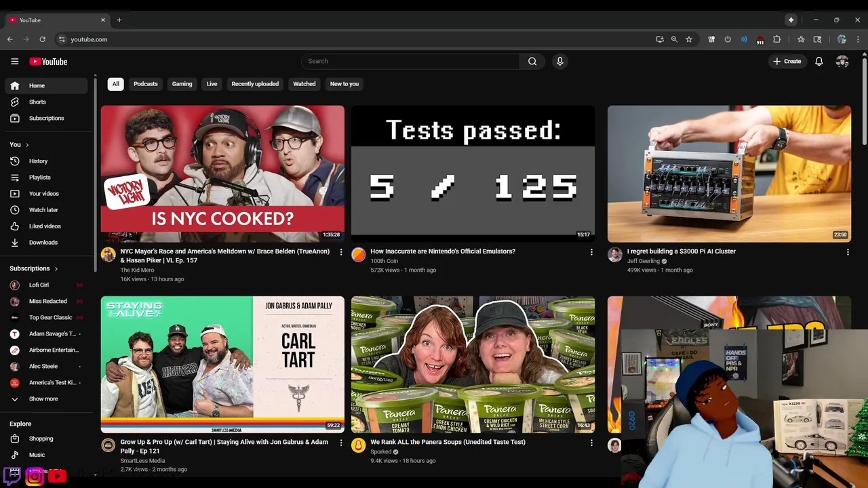The image size is (868, 488).
Task: Select the YouTube browser tab
Action: [x=57, y=20]
